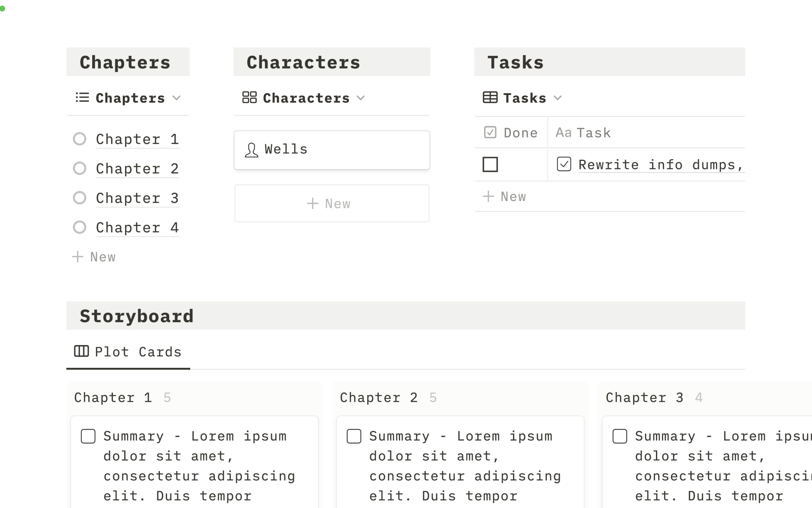Click the status circle icon for Chapter 1
The height and width of the screenshot is (508, 812).
80,139
